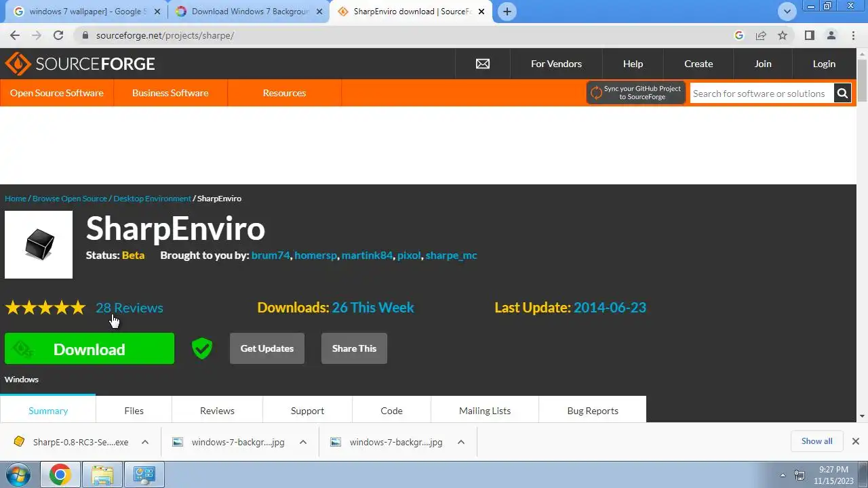The width and height of the screenshot is (868, 488).
Task: Open the Mailing Lists tab
Action: 485,411
